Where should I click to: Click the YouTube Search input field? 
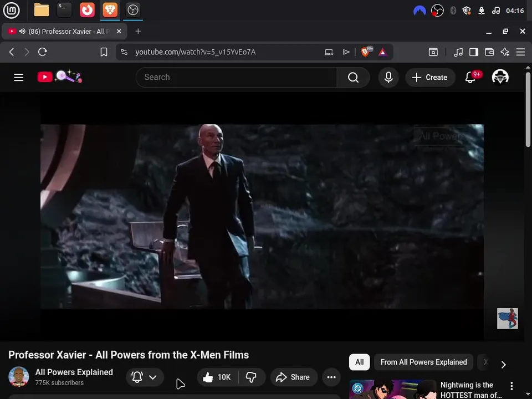236,78
